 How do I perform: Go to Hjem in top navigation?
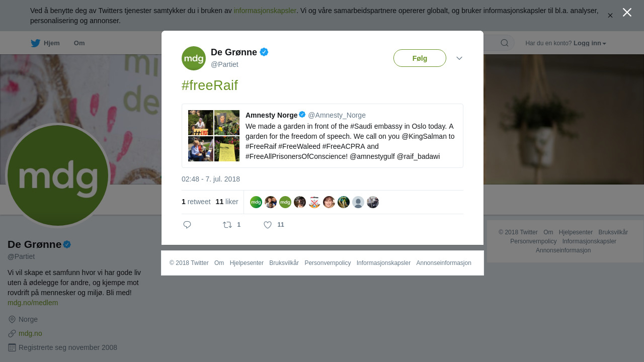(x=51, y=43)
